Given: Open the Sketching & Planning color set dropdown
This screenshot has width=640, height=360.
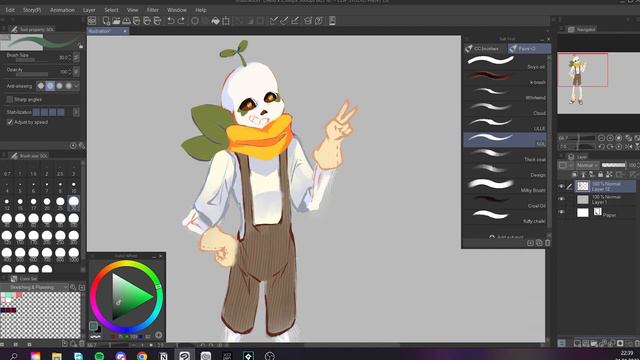Looking at the screenshot, I should click(x=34, y=287).
